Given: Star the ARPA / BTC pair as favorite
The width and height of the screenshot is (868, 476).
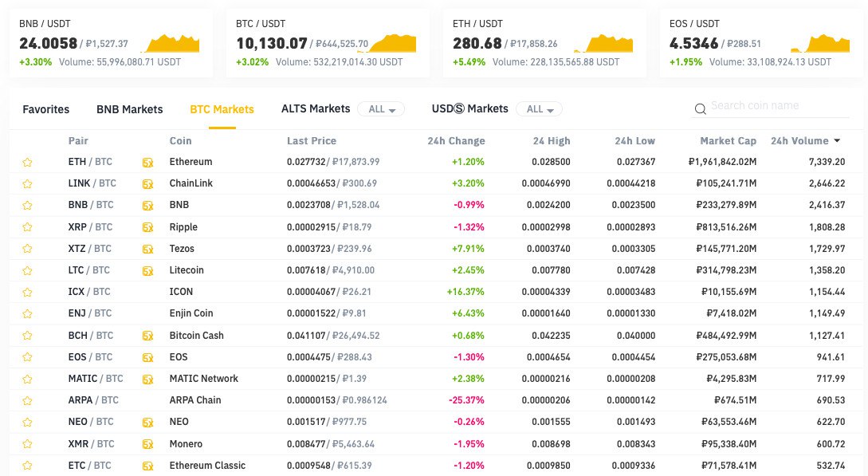Looking at the screenshot, I should click(x=27, y=400).
